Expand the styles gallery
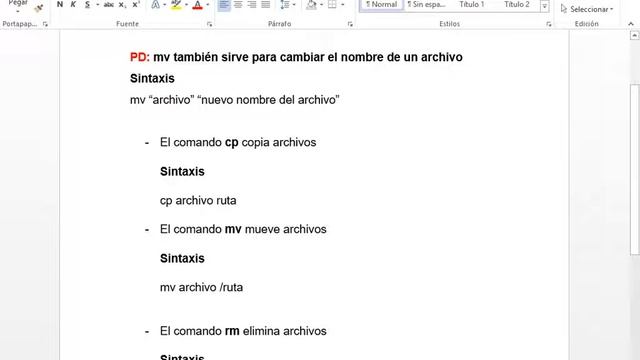 point(544,6)
